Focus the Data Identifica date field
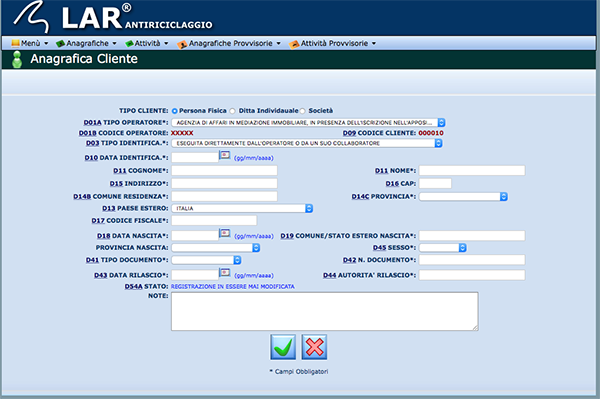 195,157
